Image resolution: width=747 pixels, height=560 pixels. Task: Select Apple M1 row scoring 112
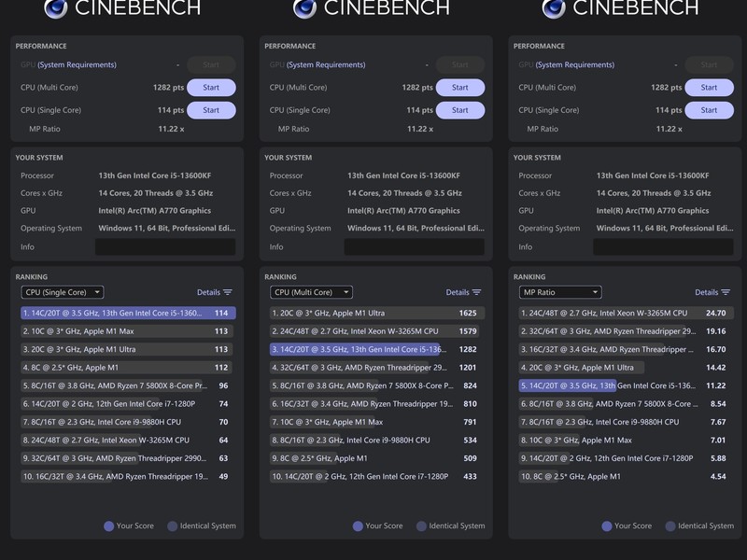point(128,367)
